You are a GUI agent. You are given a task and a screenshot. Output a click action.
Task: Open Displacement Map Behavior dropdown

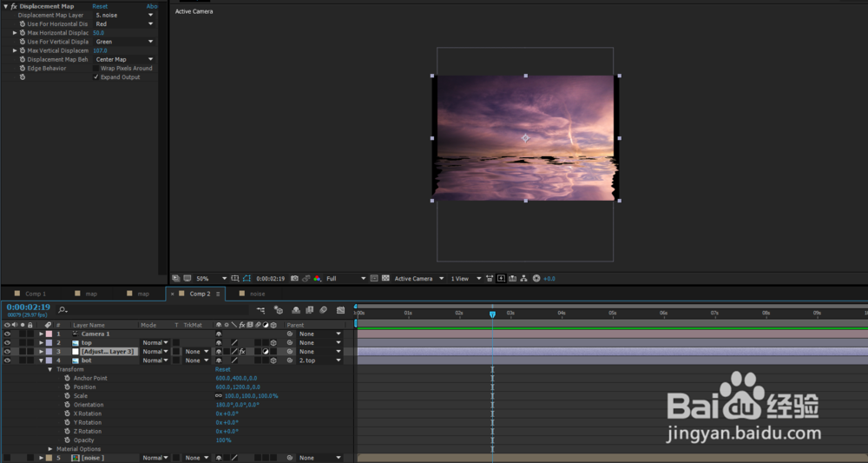pos(124,59)
